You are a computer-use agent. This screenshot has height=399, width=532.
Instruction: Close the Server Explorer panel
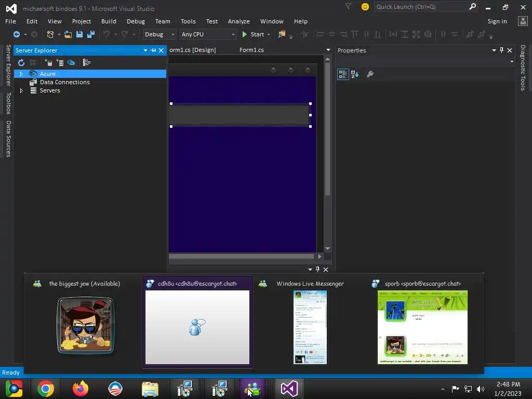[161, 50]
